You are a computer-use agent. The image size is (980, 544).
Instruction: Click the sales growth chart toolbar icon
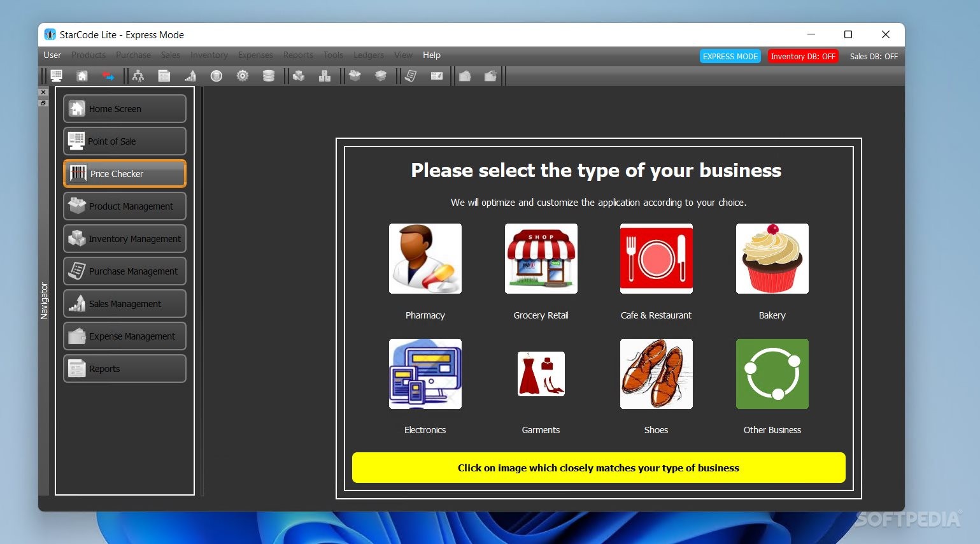pos(190,76)
